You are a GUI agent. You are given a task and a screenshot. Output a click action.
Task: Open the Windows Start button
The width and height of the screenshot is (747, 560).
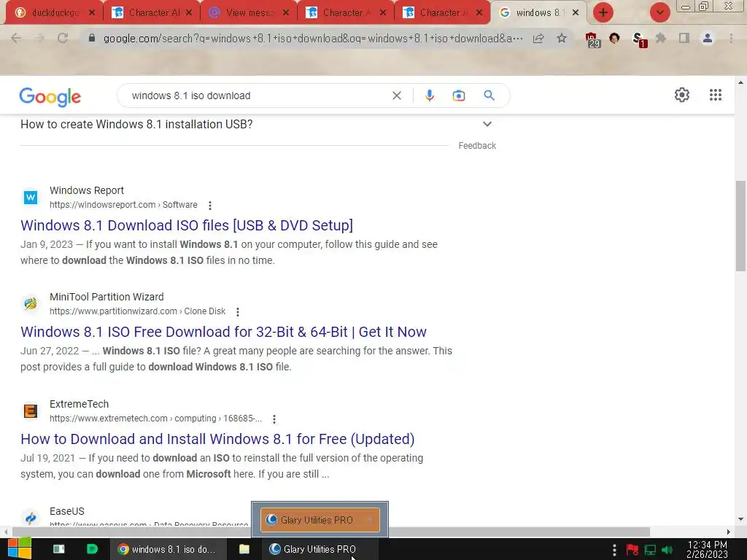[x=20, y=549]
